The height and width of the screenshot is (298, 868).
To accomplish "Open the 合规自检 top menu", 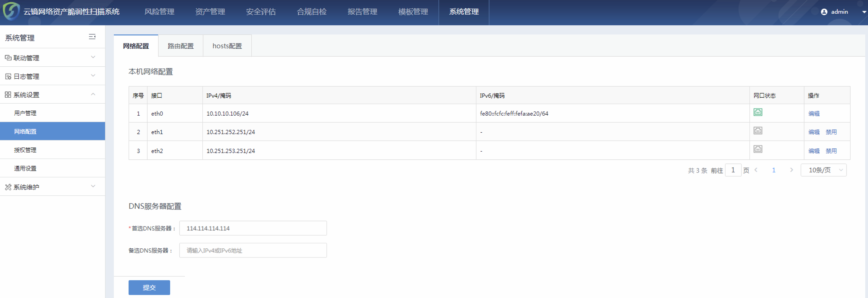I will [x=312, y=12].
